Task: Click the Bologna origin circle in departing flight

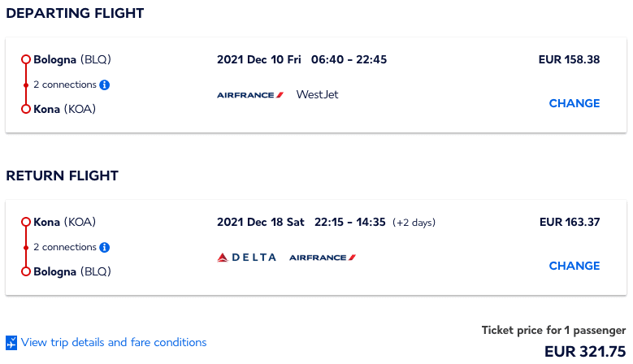Action: (26, 59)
